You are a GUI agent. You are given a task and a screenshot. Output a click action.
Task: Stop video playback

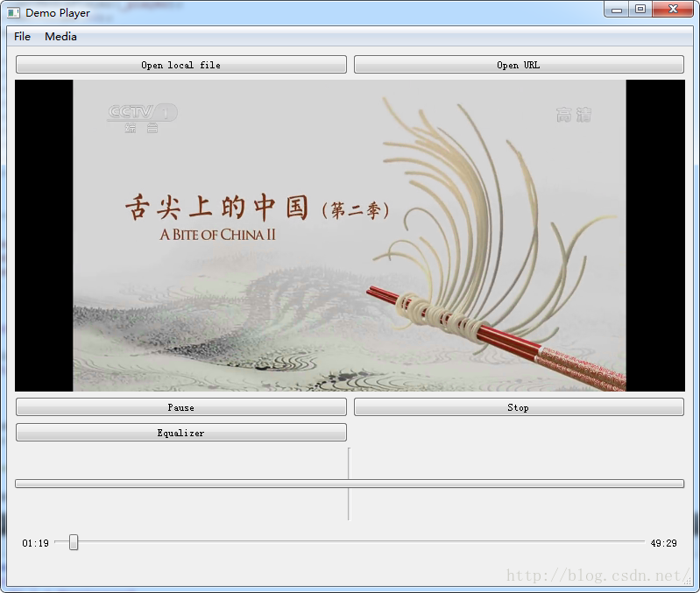coord(519,407)
